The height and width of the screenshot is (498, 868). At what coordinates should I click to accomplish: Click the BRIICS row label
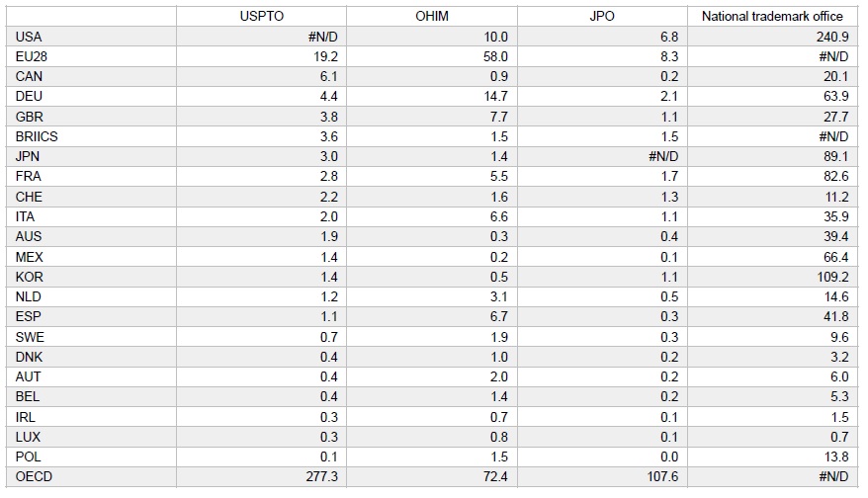(x=37, y=136)
